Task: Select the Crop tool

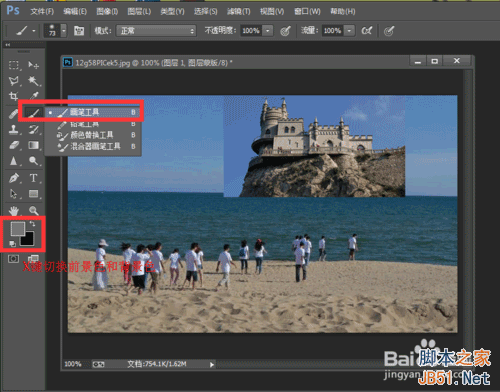Action: [14, 96]
